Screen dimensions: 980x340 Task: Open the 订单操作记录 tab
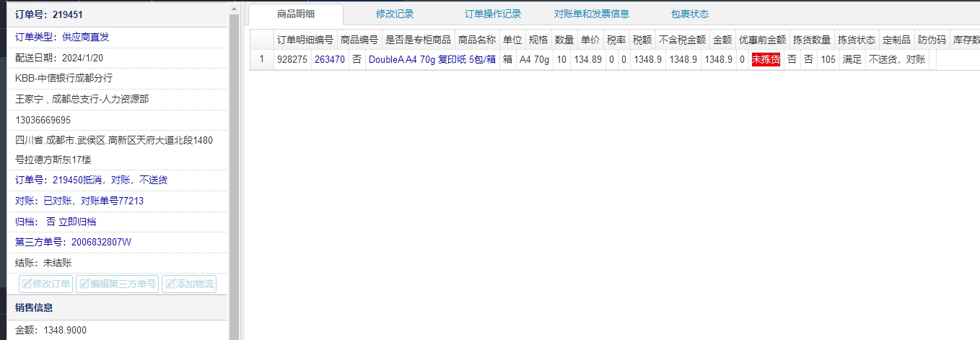[493, 14]
